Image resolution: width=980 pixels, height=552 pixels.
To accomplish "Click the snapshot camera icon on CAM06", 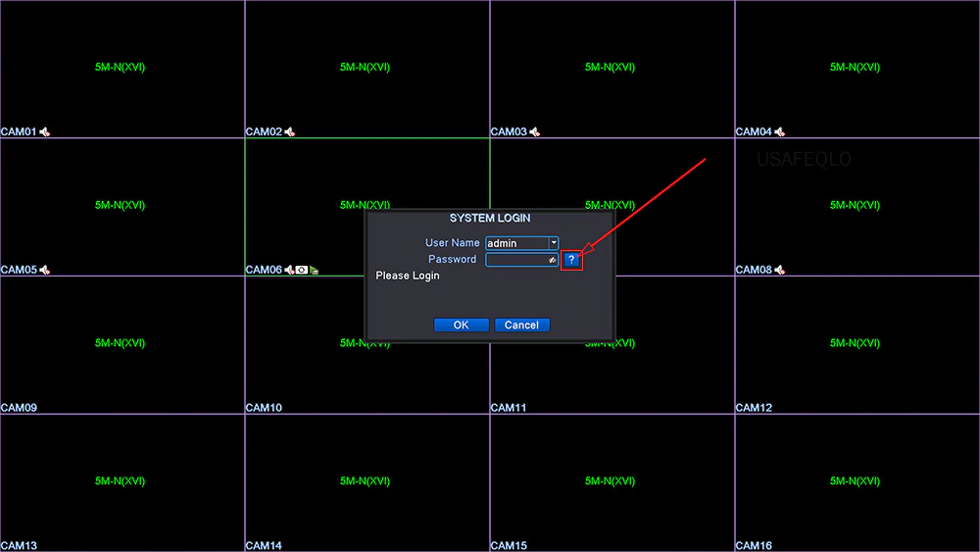I will [x=302, y=270].
